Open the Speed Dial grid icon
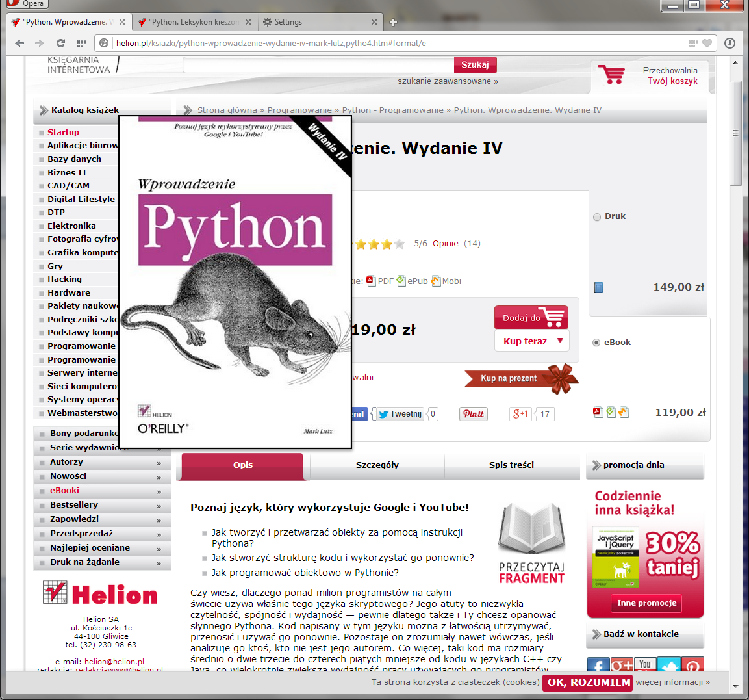749x700 pixels. (x=81, y=44)
